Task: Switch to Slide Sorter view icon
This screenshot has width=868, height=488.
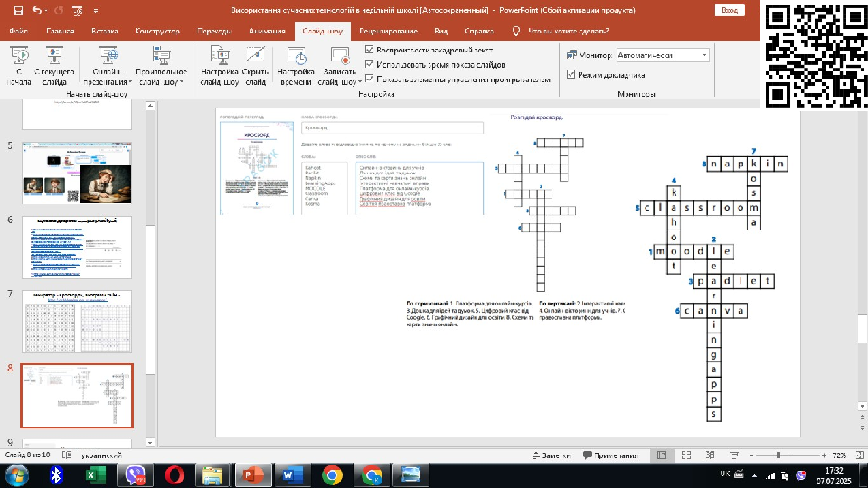Action: pyautogui.click(x=686, y=455)
